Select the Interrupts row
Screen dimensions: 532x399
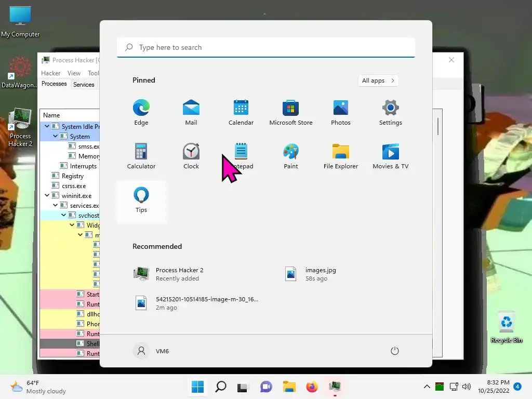coord(70,166)
